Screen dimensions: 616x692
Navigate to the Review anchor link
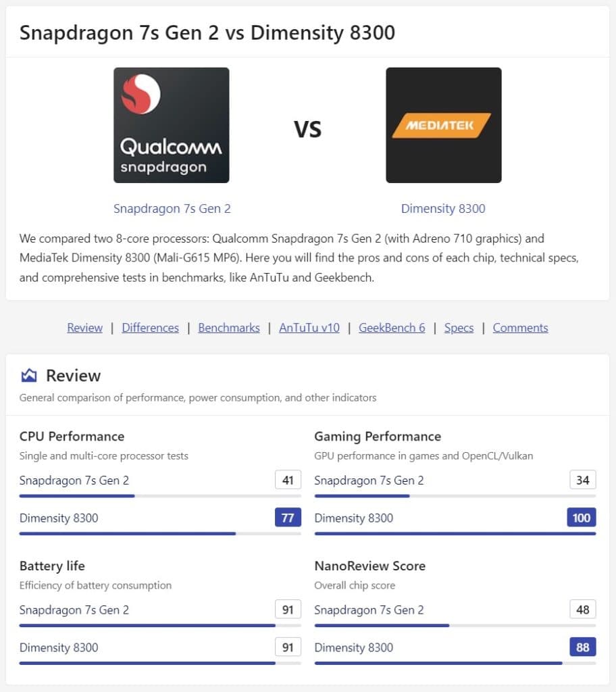[x=84, y=328]
